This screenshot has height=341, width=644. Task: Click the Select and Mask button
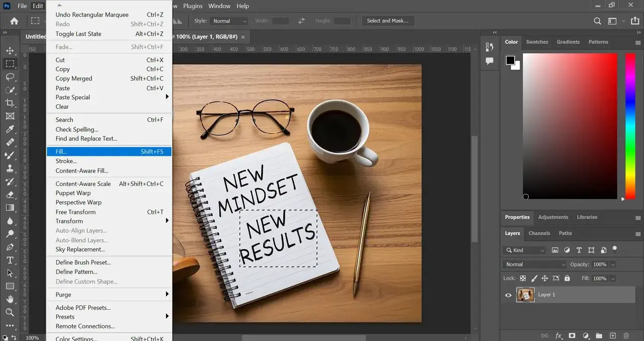click(x=387, y=21)
